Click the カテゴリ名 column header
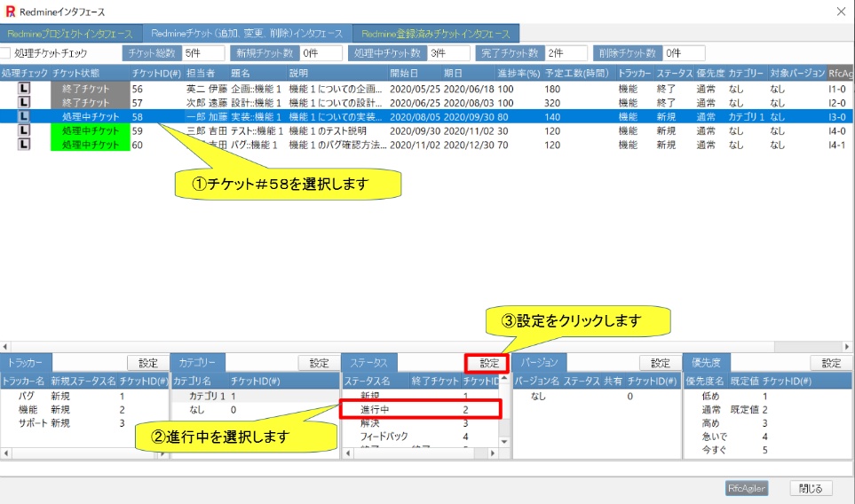The image size is (855, 504). pos(200,381)
